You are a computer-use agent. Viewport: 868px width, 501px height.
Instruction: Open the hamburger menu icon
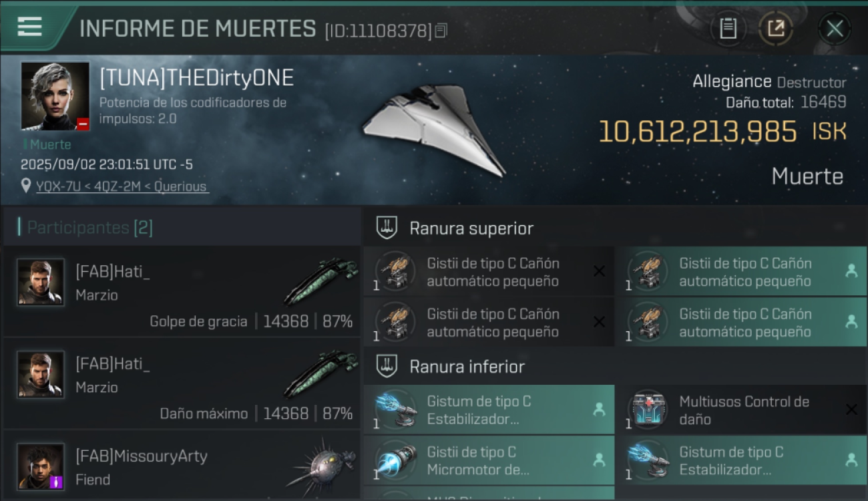pos(29,27)
